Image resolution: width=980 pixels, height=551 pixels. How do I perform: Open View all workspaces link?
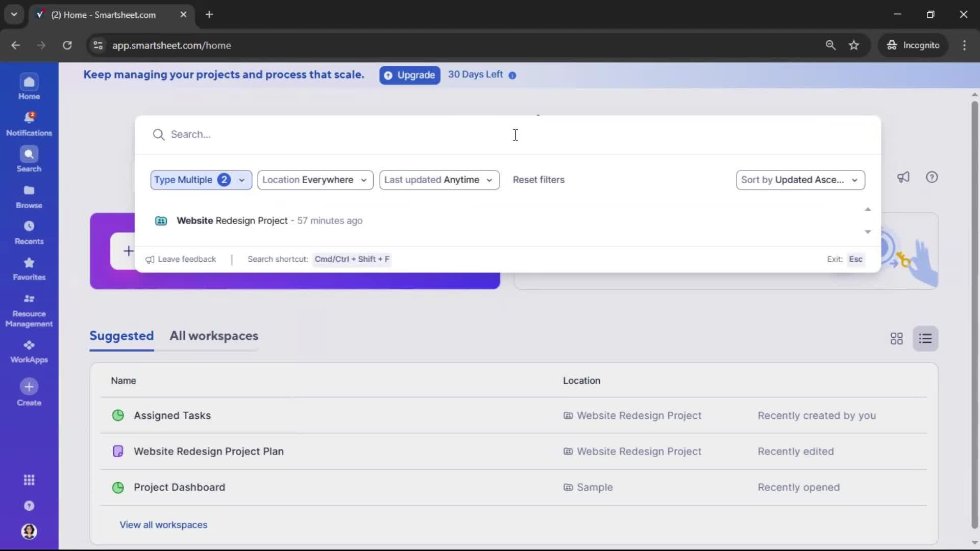coord(163,524)
